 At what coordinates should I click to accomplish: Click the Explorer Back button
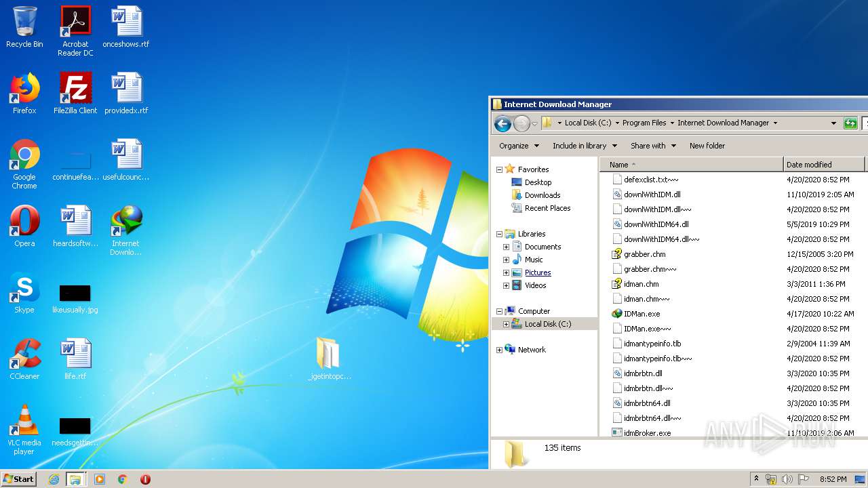[x=502, y=123]
